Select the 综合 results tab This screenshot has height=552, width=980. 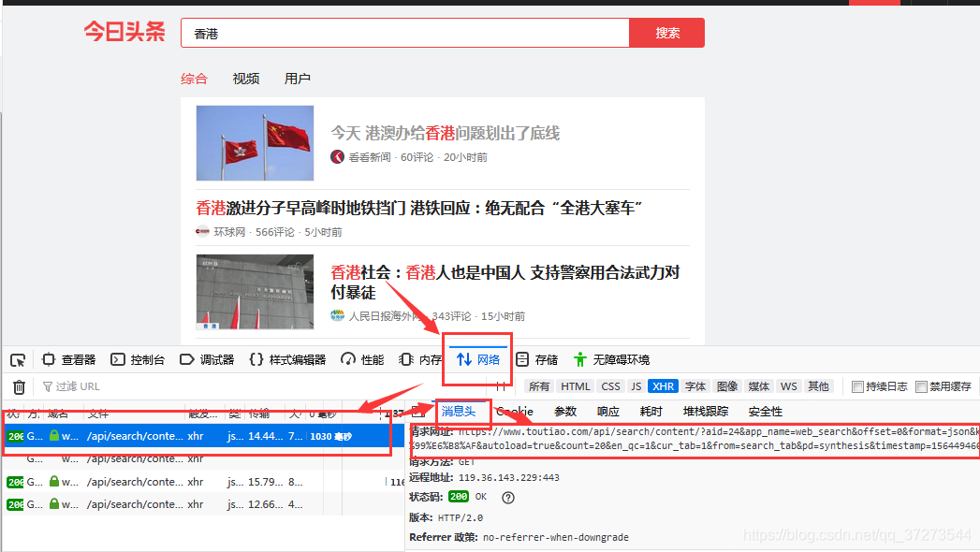coord(194,79)
